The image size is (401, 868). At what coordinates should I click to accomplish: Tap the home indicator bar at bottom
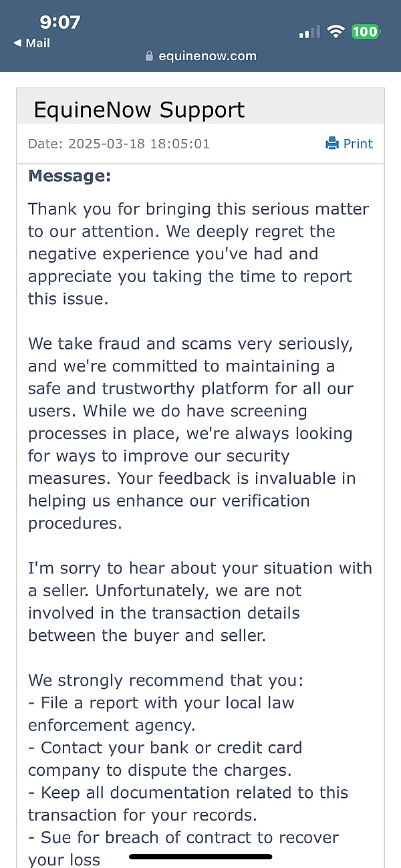(x=200, y=856)
